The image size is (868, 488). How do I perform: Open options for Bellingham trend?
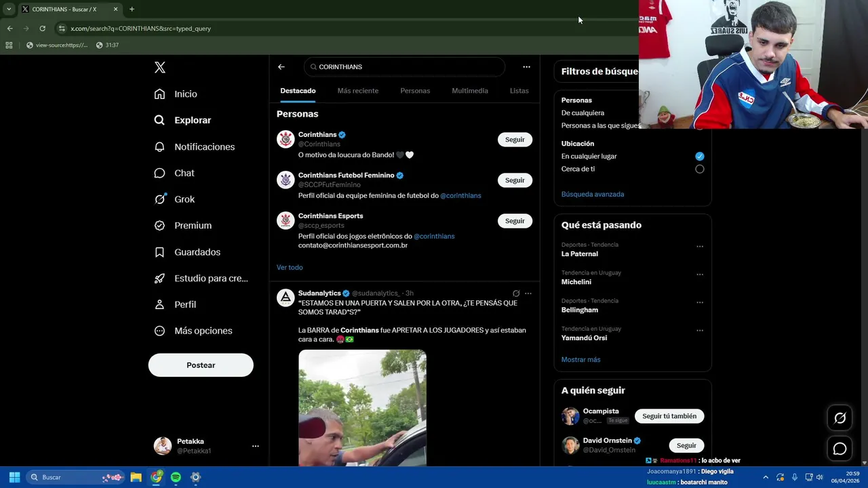coord(700,303)
